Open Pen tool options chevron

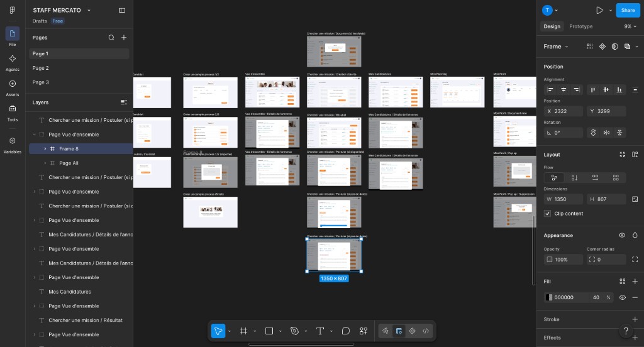(x=306, y=331)
